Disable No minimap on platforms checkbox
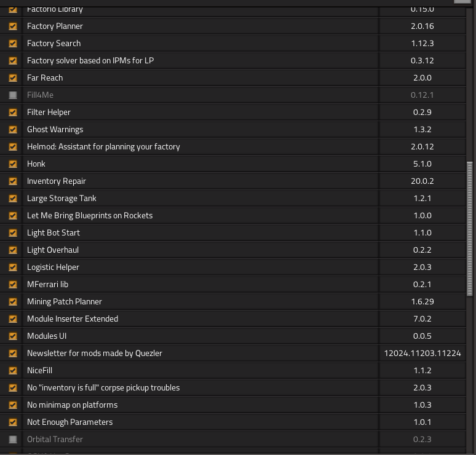This screenshot has height=455, width=476. point(13,405)
